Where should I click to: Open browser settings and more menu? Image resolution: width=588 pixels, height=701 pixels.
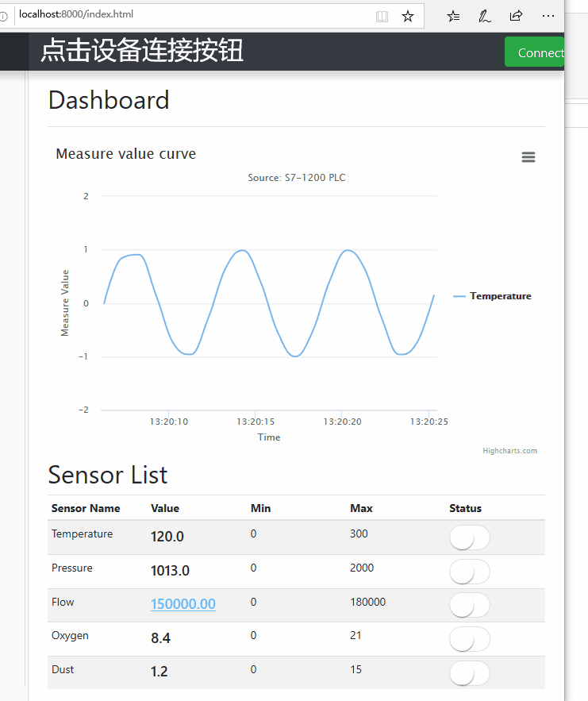548,16
